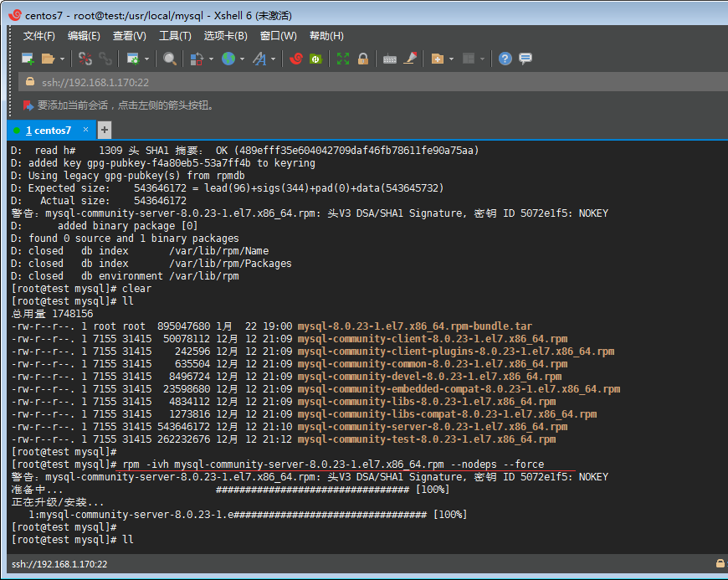Image resolution: width=728 pixels, height=580 pixels.
Task: Toggle full screen mode icon
Action: point(343,59)
